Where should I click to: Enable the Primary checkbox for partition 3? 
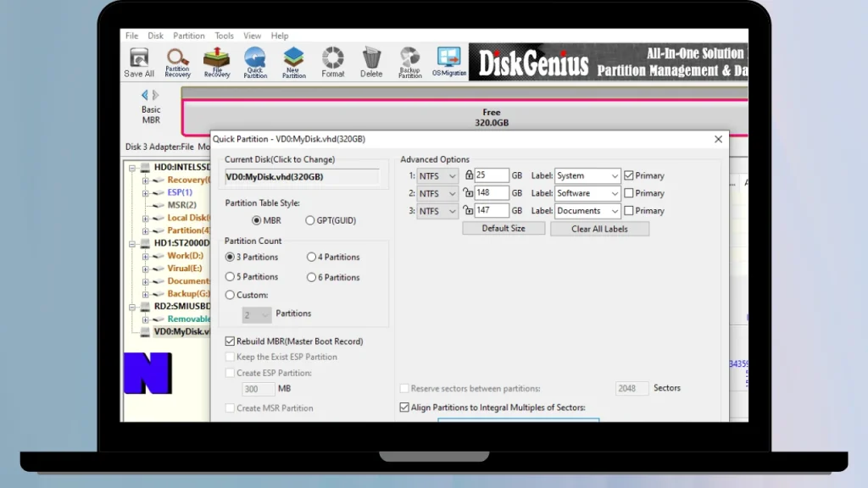coord(629,211)
